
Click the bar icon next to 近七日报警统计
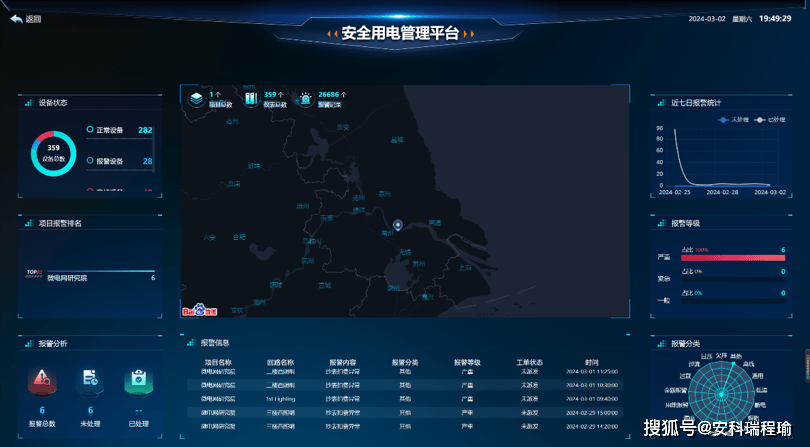(662, 103)
